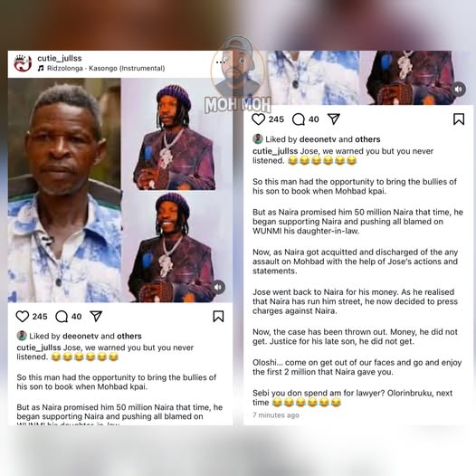The image size is (476, 476).
Task: View others who liked the left post
Action: coord(129,336)
